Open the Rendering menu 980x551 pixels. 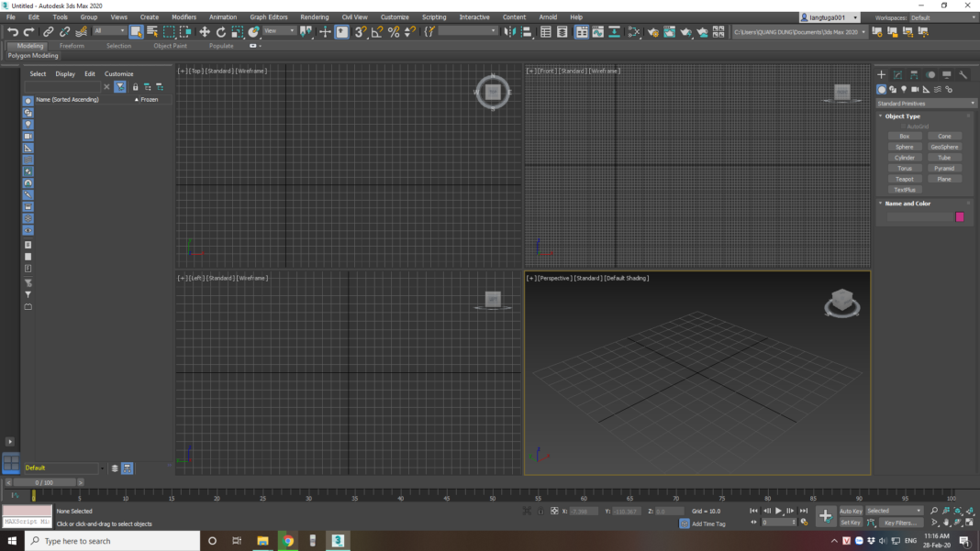click(314, 17)
